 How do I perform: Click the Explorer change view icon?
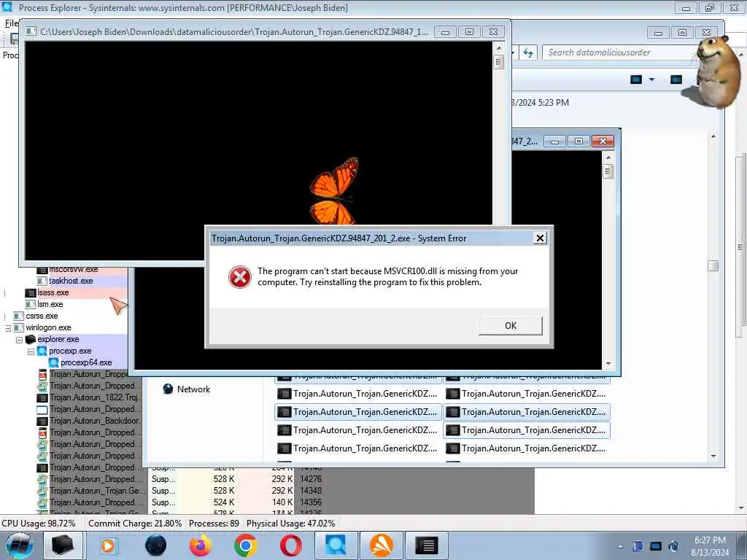point(636,79)
